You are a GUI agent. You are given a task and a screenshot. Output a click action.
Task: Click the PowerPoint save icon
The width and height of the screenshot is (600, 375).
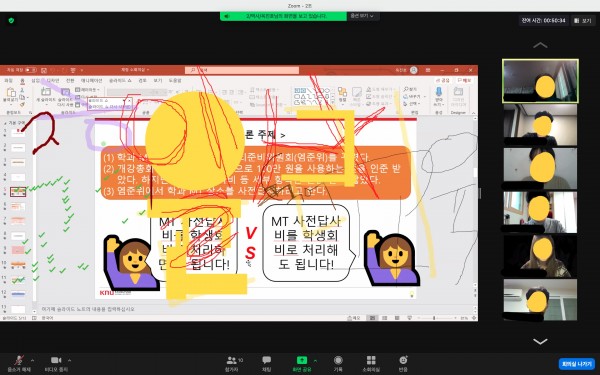[44, 70]
